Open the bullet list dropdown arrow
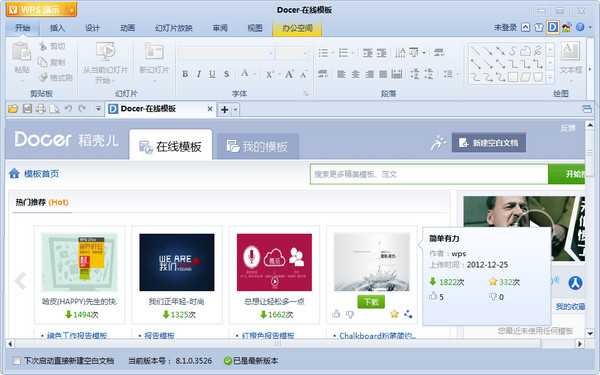 coord(333,53)
